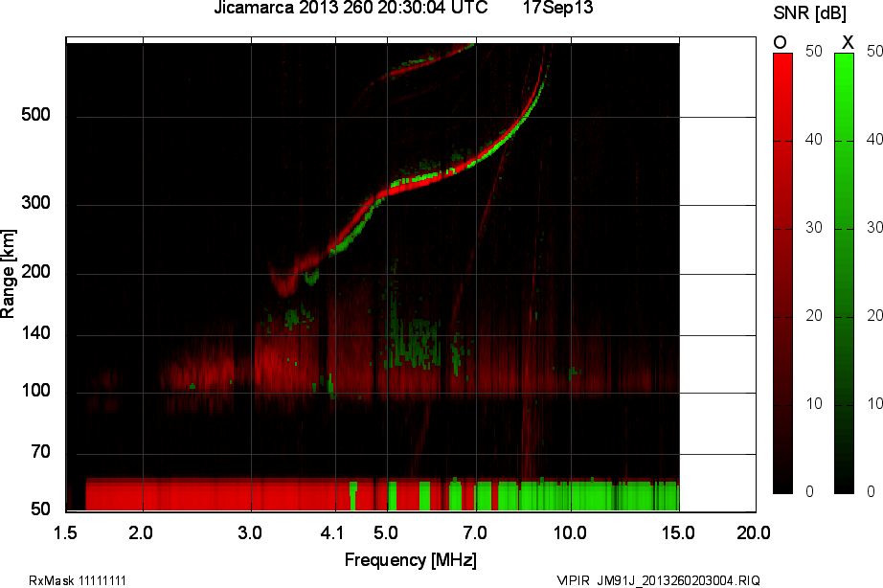
Task: Click the 'Range [km]' axis label
Action: [8, 274]
